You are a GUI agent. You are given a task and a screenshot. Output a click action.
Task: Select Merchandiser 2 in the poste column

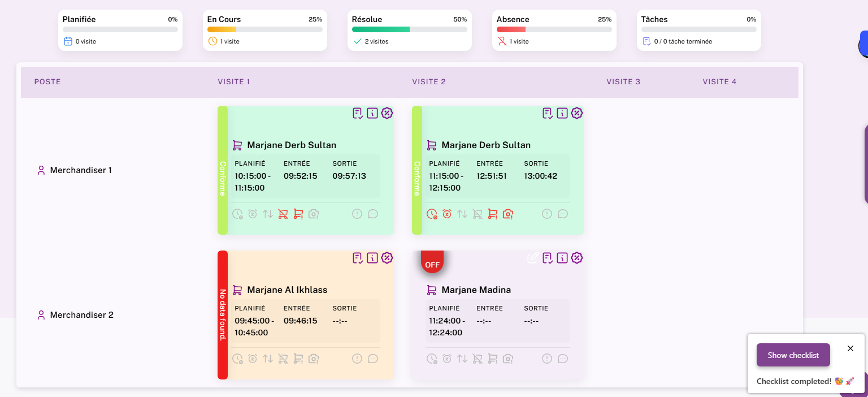tap(81, 314)
